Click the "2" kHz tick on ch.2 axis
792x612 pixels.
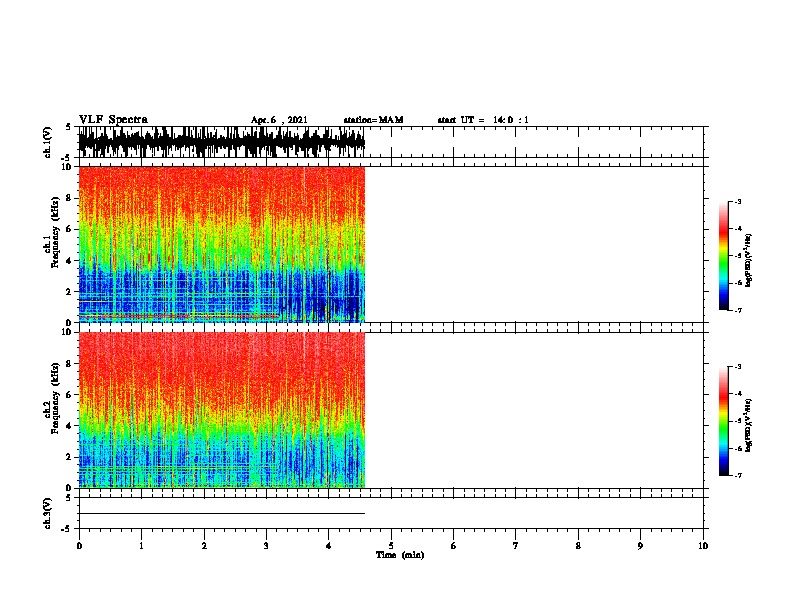[x=69, y=457]
